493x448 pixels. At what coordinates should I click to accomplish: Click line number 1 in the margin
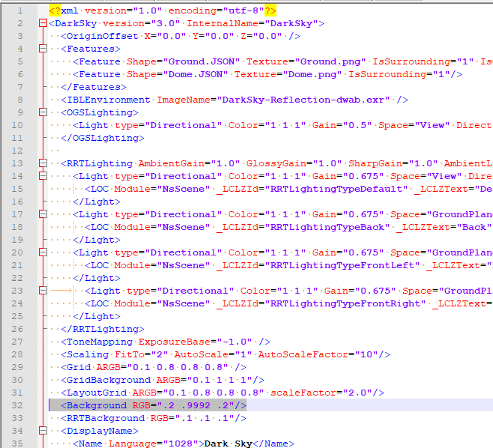[x=19, y=10]
